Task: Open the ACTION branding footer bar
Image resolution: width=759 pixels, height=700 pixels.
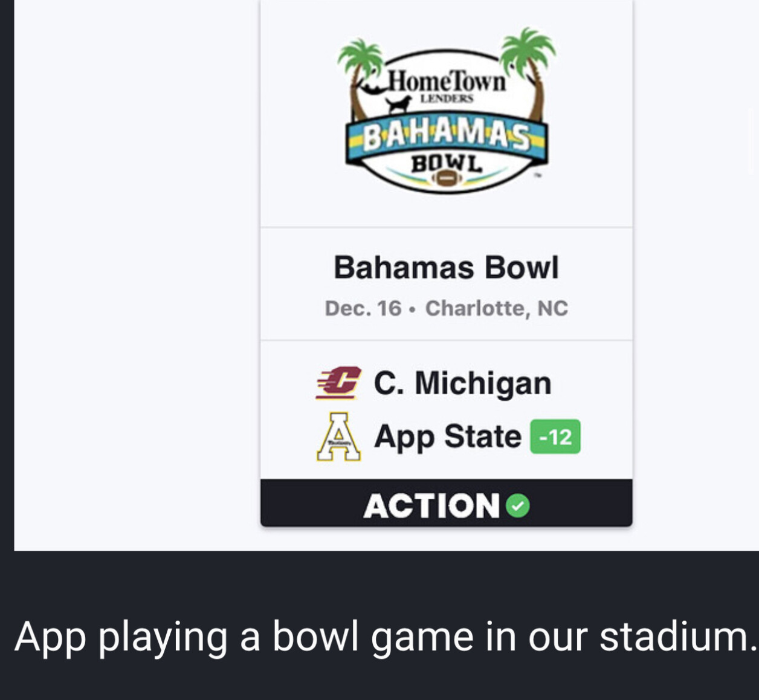Action: tap(446, 504)
